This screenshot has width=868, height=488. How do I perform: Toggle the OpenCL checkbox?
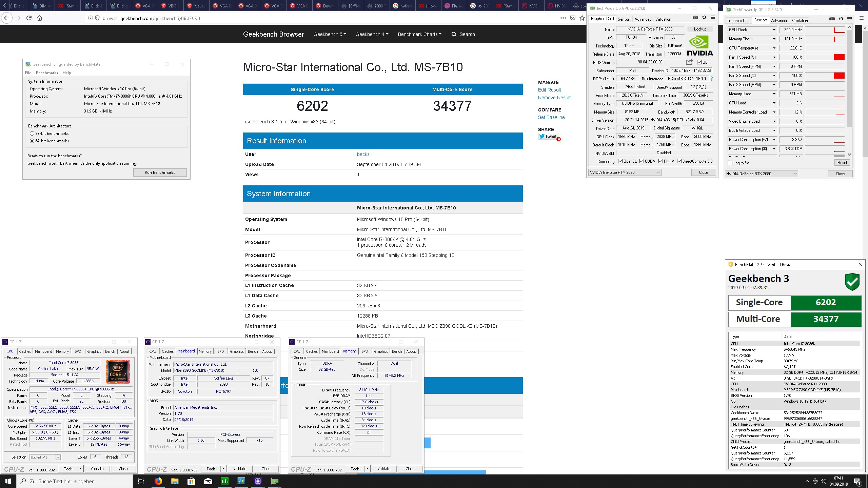pos(620,161)
